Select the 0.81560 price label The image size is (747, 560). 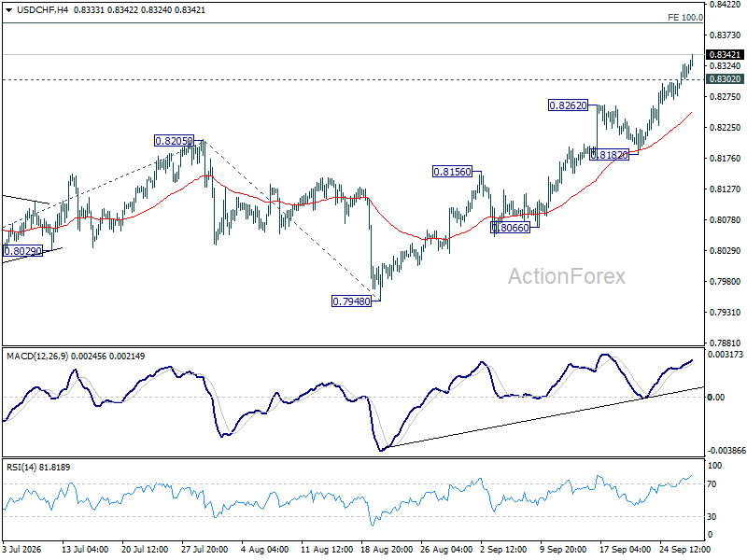pos(452,172)
